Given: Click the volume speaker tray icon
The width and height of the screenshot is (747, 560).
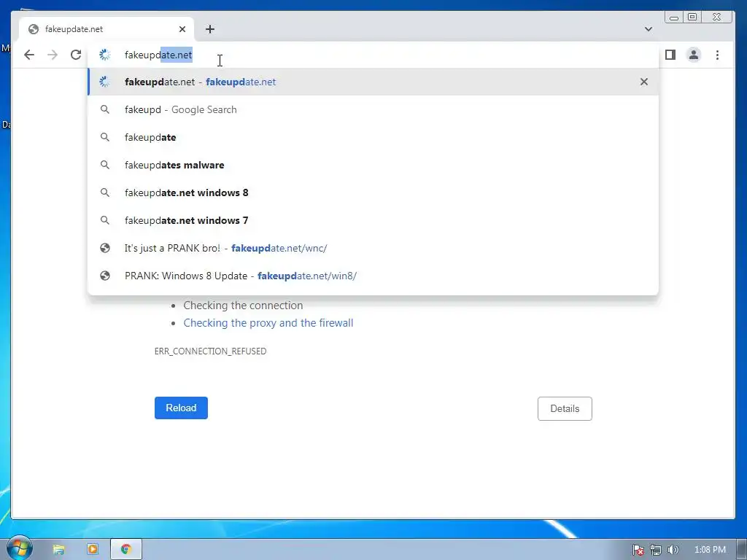Looking at the screenshot, I should tap(673, 550).
